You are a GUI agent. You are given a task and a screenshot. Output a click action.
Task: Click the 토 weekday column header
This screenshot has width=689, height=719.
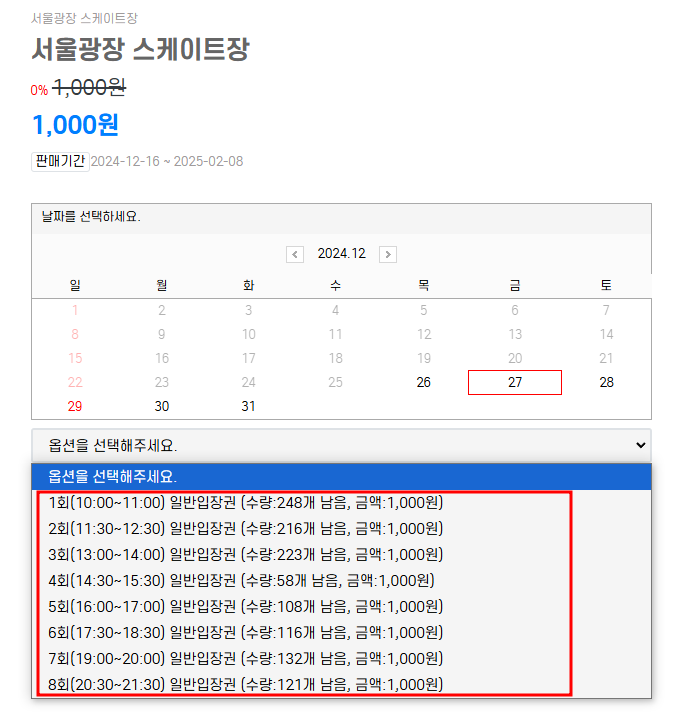point(606,285)
